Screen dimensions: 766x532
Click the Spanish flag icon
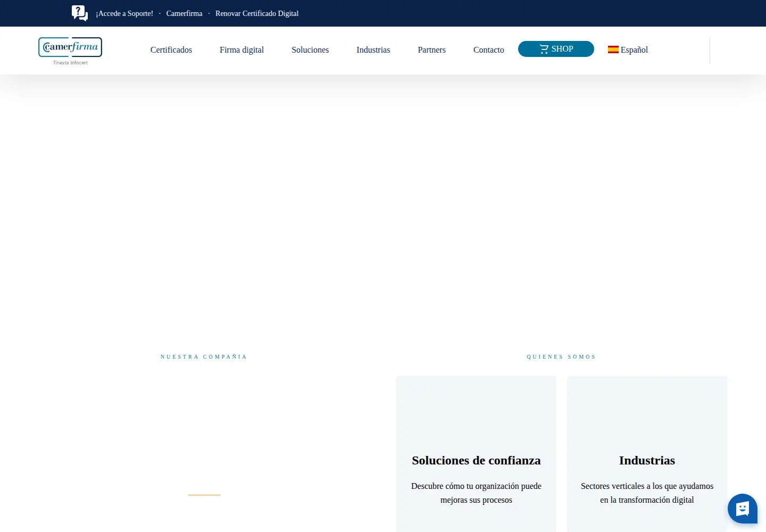pyautogui.click(x=613, y=49)
